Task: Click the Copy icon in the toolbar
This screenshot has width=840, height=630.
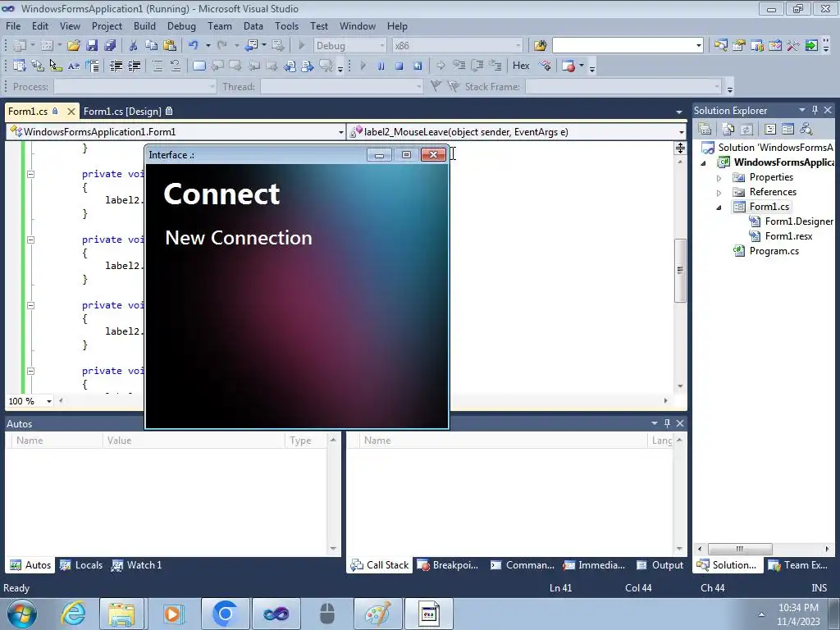Action: click(x=152, y=46)
